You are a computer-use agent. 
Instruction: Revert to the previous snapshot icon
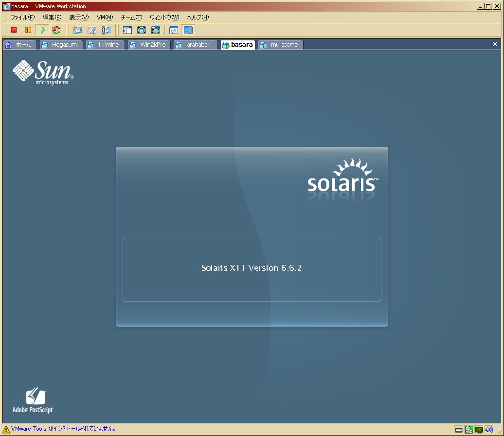click(92, 30)
